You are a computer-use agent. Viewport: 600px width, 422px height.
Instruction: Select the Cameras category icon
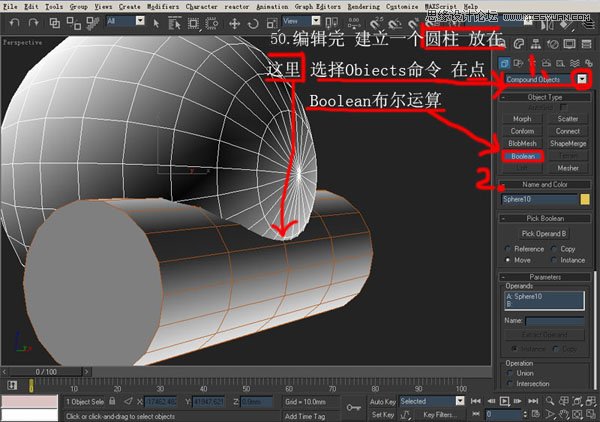[x=546, y=63]
